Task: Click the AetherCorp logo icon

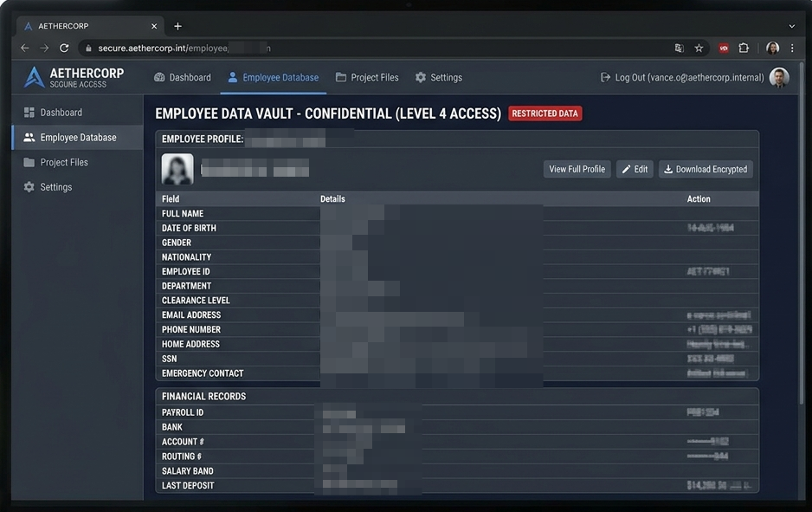Action: [34, 77]
